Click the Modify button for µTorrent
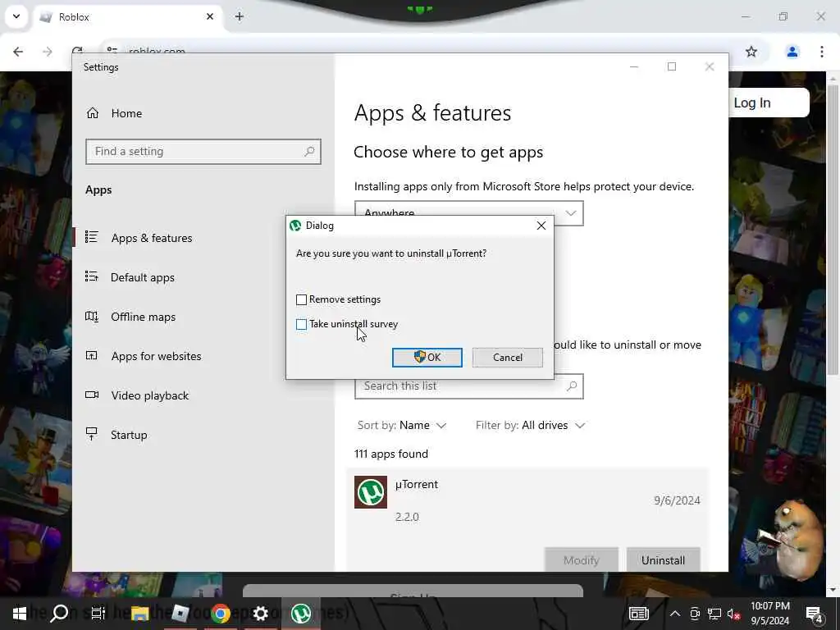Viewport: 840px width, 630px height. pos(582,559)
